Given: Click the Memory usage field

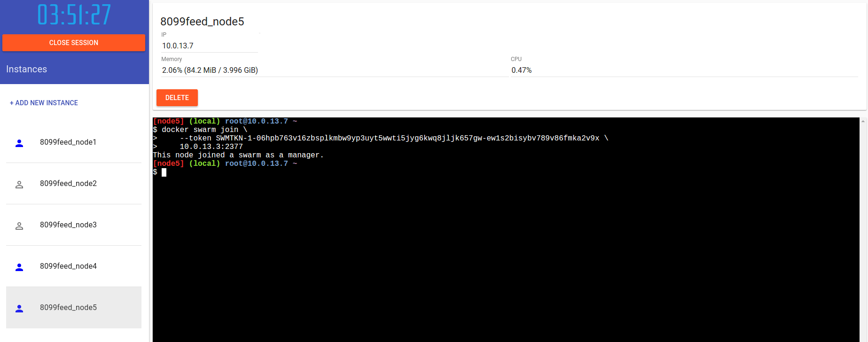Looking at the screenshot, I should (x=334, y=70).
